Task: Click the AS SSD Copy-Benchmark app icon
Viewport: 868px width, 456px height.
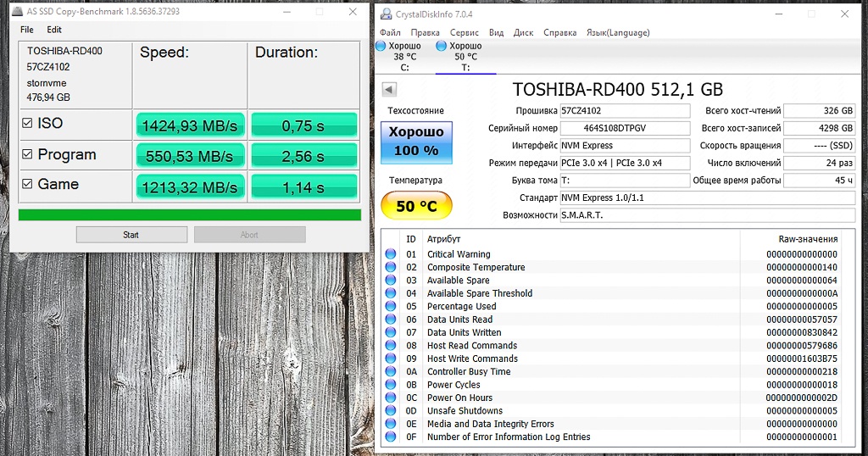Action: 18,11
